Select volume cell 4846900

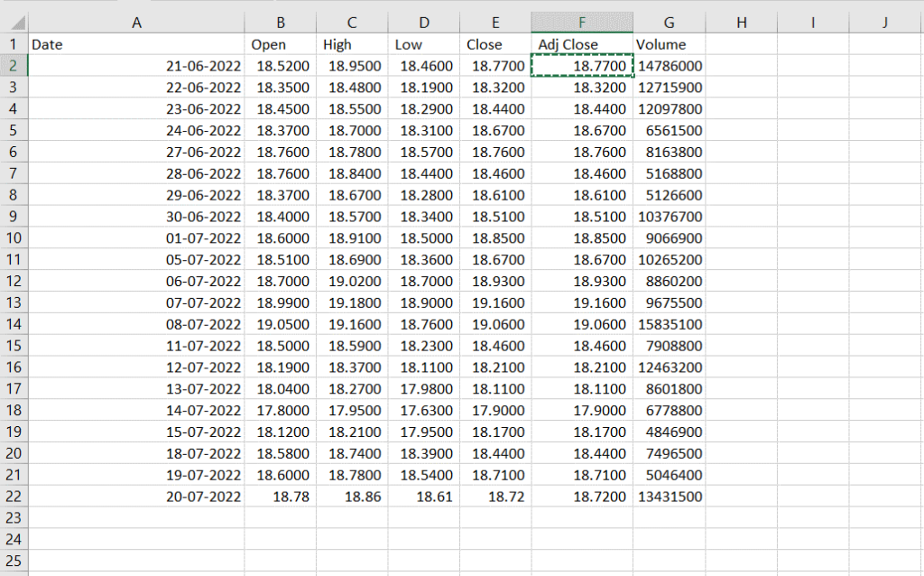pyautogui.click(x=669, y=432)
